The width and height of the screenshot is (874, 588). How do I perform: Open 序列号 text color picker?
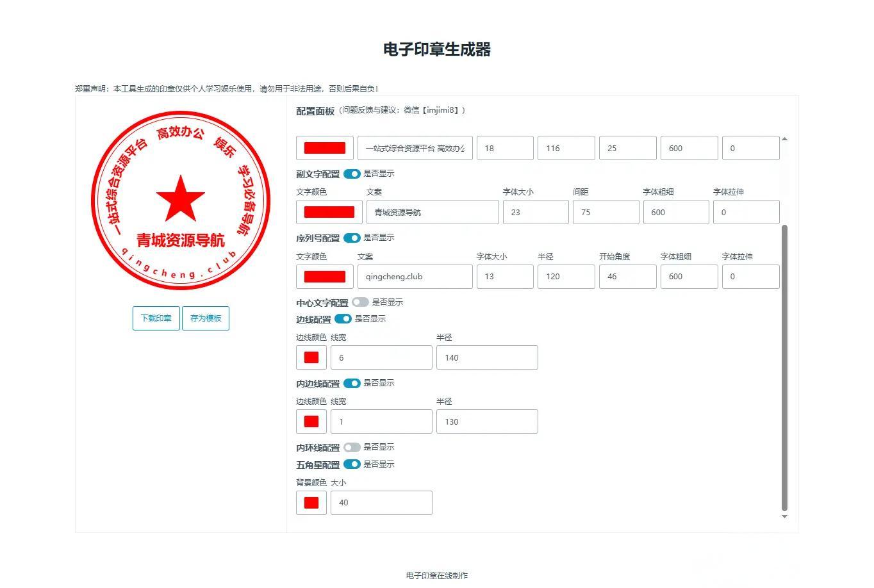click(x=324, y=277)
